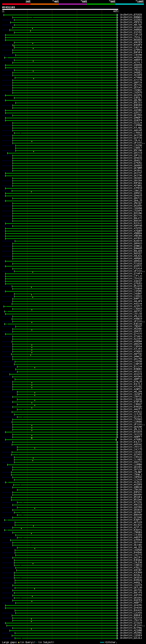The image size is (146, 644).
Task: Select hit label UniRef100_Q8A294
Action: (x=131, y=344)
